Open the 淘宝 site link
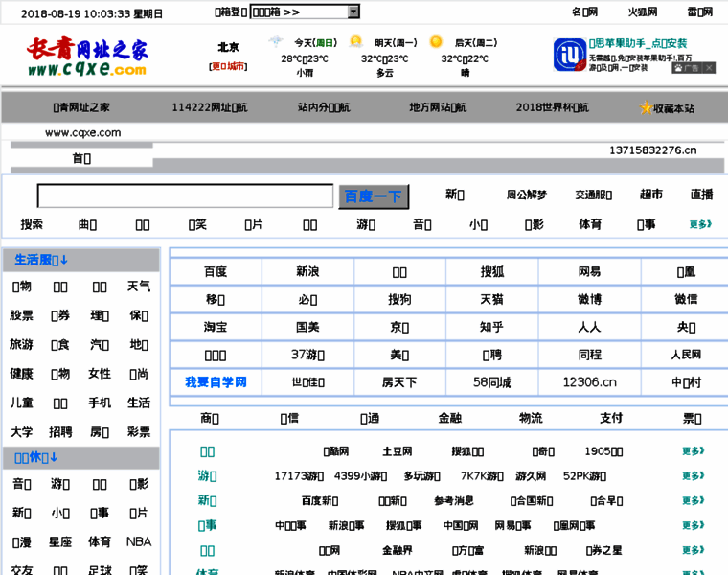This screenshot has height=575, width=728. pyautogui.click(x=216, y=327)
